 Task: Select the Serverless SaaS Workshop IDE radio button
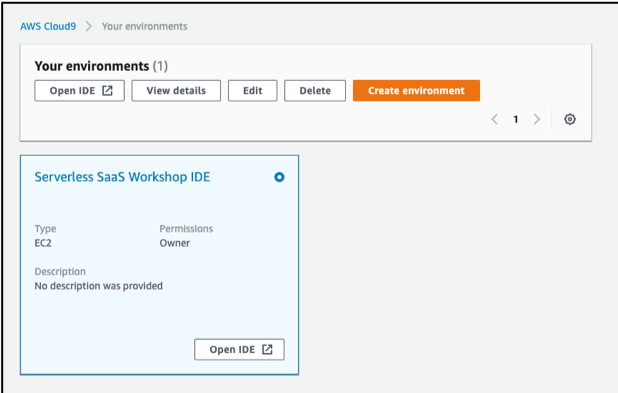click(x=279, y=177)
